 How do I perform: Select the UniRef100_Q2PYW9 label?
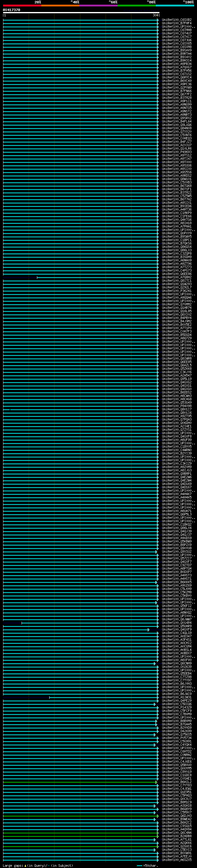pyautogui.click(x=177, y=88)
